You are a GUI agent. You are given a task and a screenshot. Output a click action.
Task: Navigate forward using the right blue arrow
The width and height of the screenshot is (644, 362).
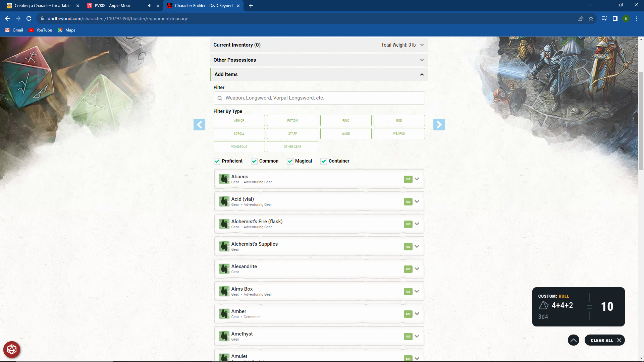click(x=439, y=124)
